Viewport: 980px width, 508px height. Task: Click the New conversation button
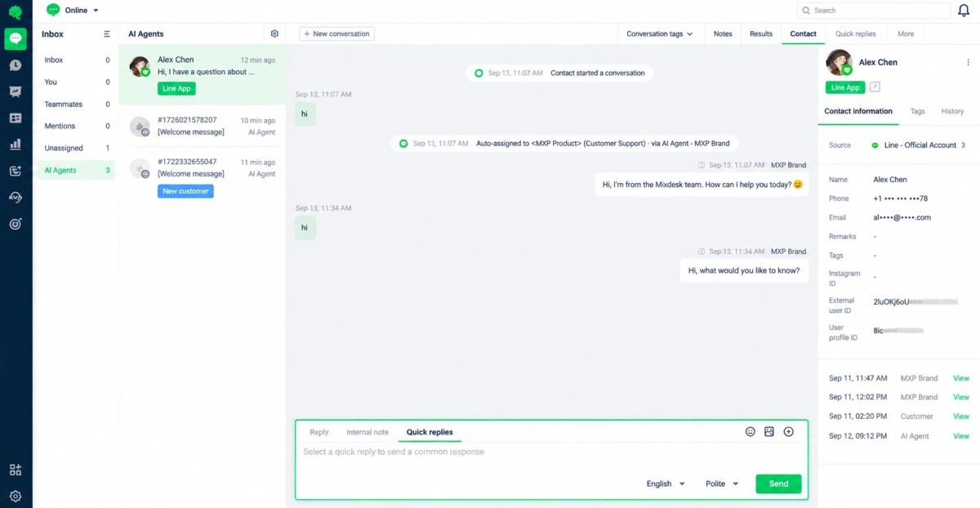pyautogui.click(x=336, y=34)
